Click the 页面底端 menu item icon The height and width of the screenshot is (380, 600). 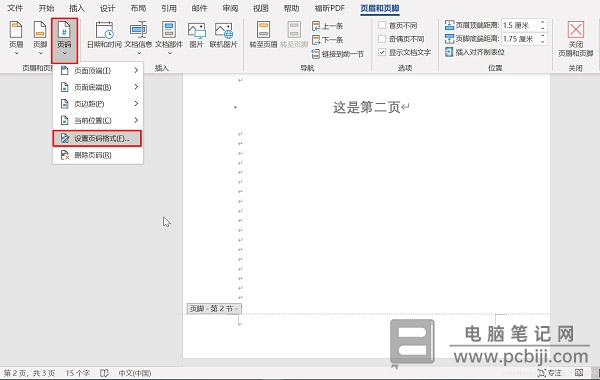(x=65, y=87)
